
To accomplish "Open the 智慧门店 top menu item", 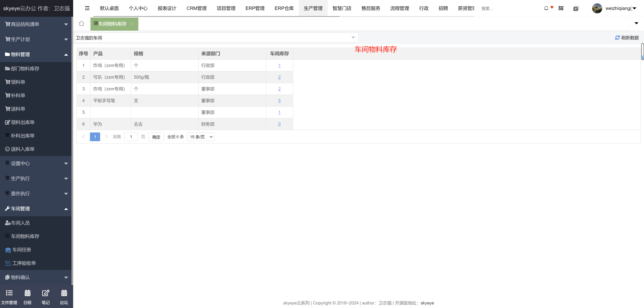I will tap(342, 8).
